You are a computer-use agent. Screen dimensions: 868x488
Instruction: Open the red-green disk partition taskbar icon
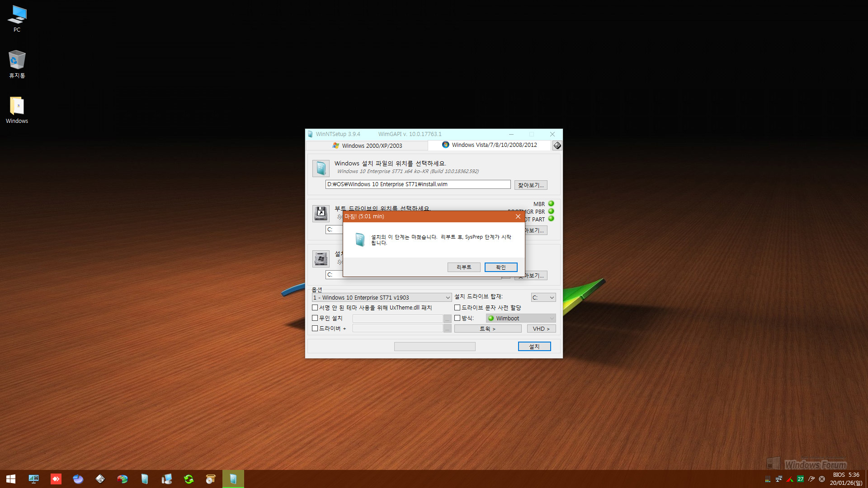pyautogui.click(x=122, y=479)
